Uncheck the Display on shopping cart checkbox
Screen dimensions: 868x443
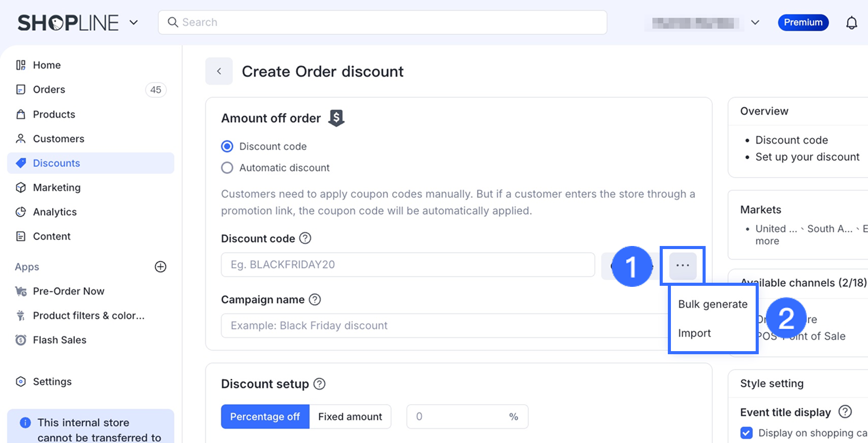point(746,433)
